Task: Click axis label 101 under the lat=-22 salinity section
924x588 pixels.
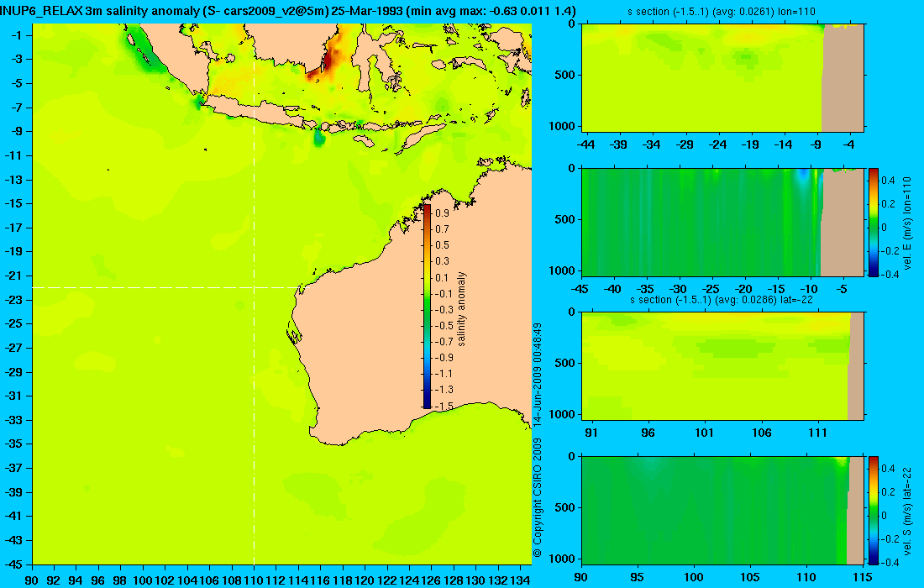Action: point(704,433)
